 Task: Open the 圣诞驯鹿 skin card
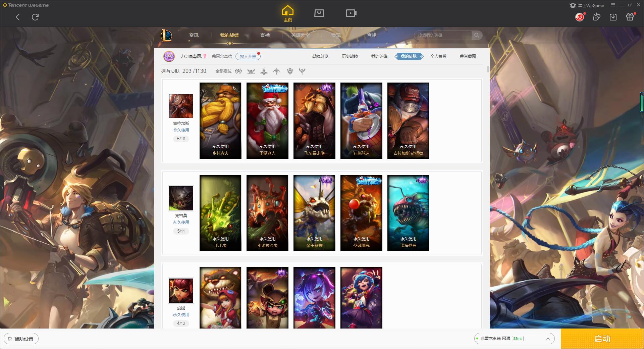(361, 213)
